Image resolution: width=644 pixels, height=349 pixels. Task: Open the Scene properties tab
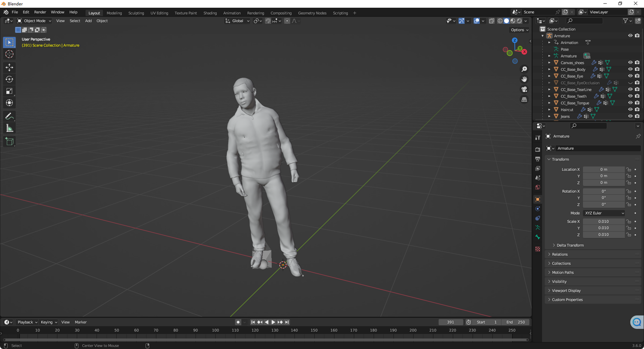pyautogui.click(x=538, y=178)
